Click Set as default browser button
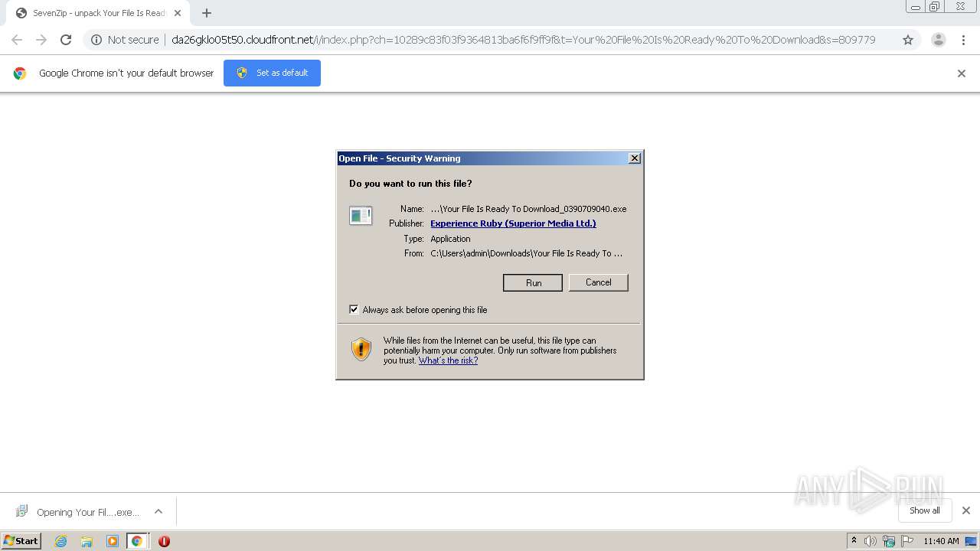The height and width of the screenshot is (551, 980). (x=272, y=73)
